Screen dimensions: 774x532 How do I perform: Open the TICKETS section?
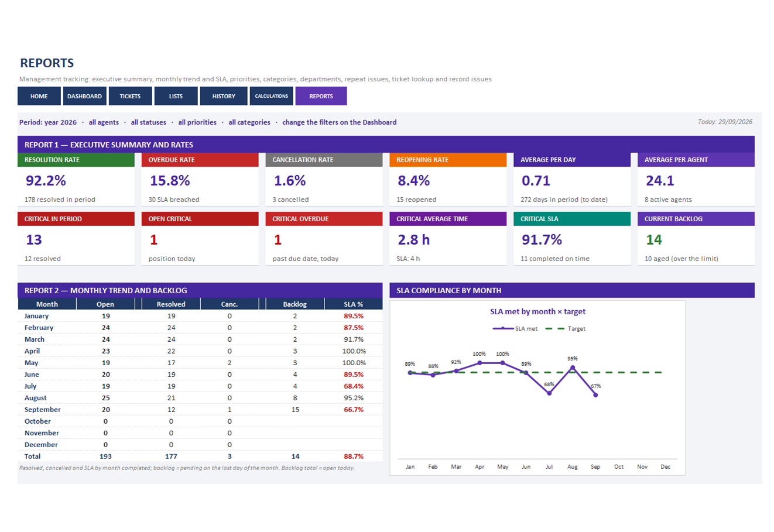(x=130, y=96)
